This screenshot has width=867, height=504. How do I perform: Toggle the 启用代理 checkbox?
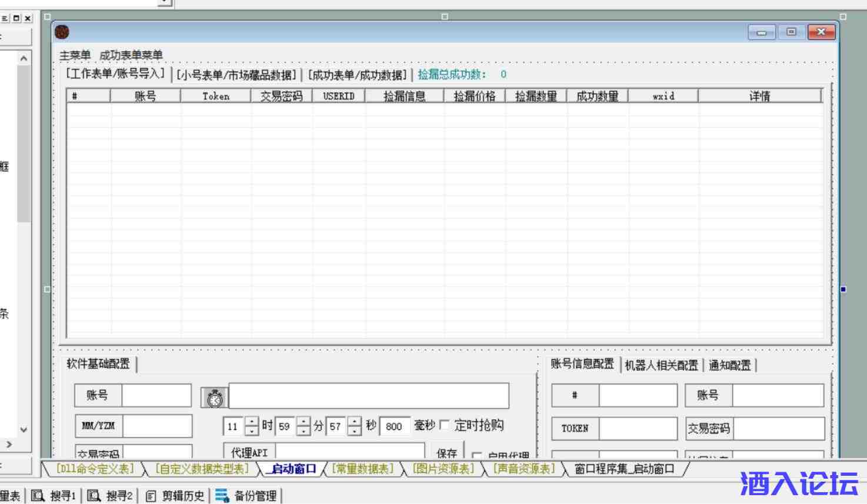pyautogui.click(x=476, y=455)
